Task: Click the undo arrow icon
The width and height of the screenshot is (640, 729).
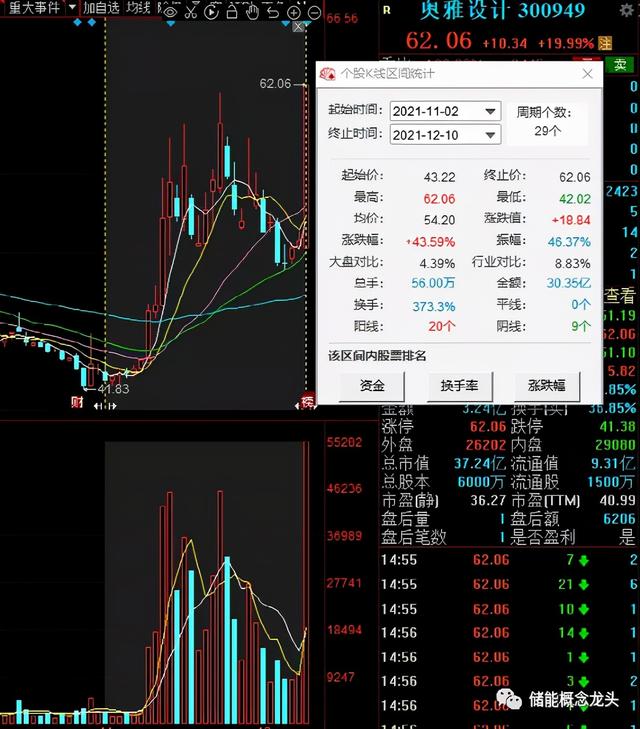Action: 273,12
